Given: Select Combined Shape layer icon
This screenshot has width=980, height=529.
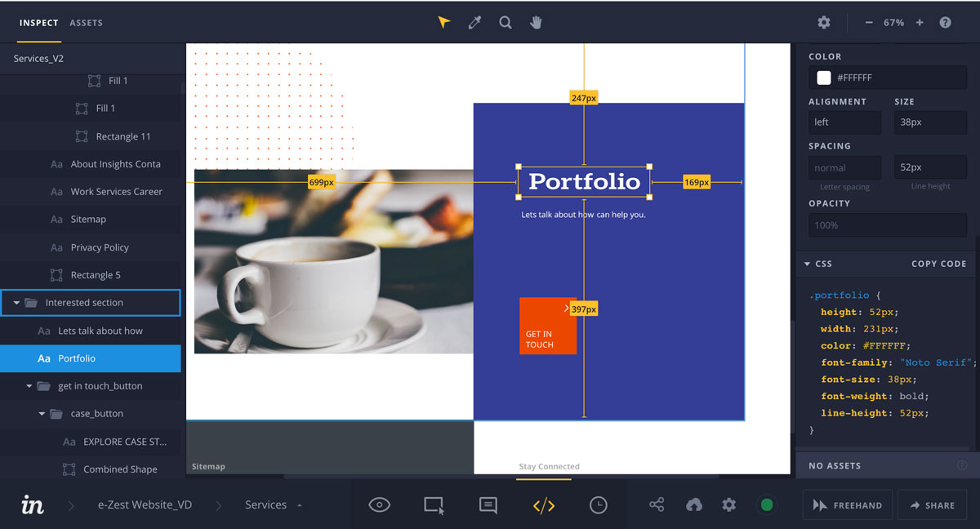Looking at the screenshot, I should pos(69,469).
